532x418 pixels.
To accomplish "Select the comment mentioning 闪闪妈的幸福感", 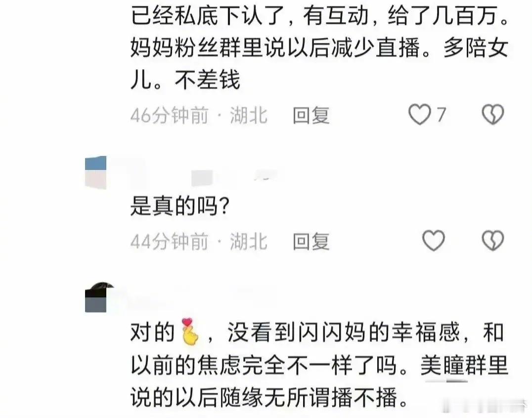I will [319, 364].
